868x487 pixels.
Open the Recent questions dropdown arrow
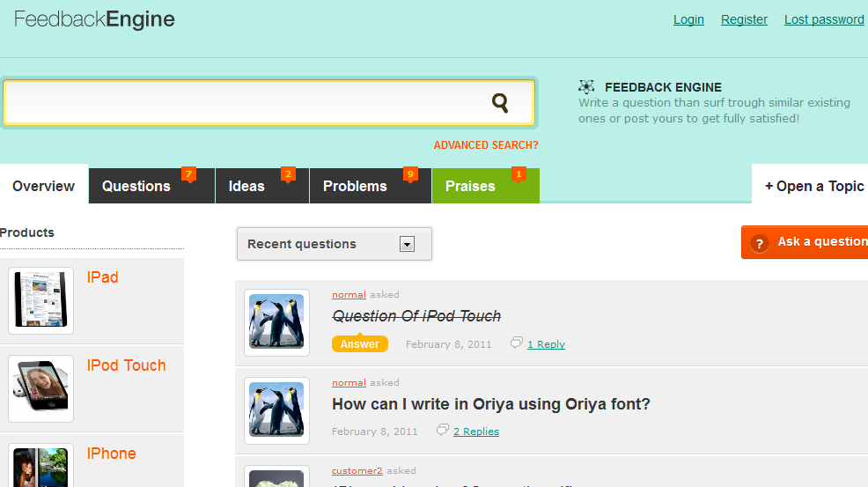[x=407, y=244]
